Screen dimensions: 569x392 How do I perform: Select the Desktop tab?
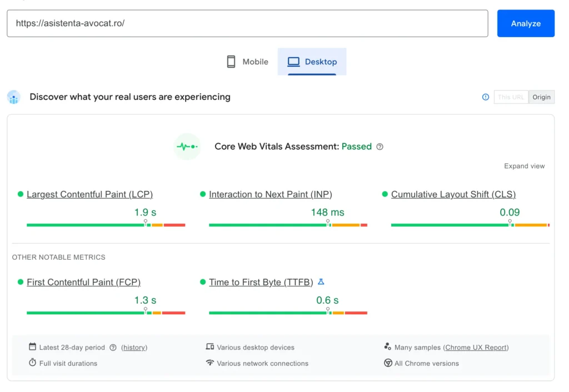coord(312,62)
